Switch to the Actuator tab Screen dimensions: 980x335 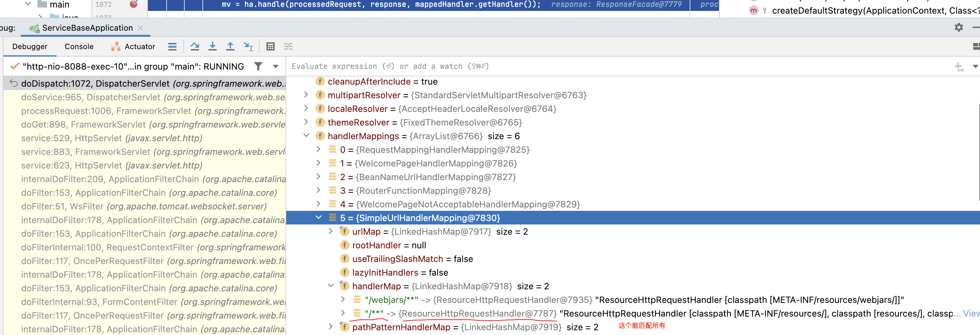(133, 46)
